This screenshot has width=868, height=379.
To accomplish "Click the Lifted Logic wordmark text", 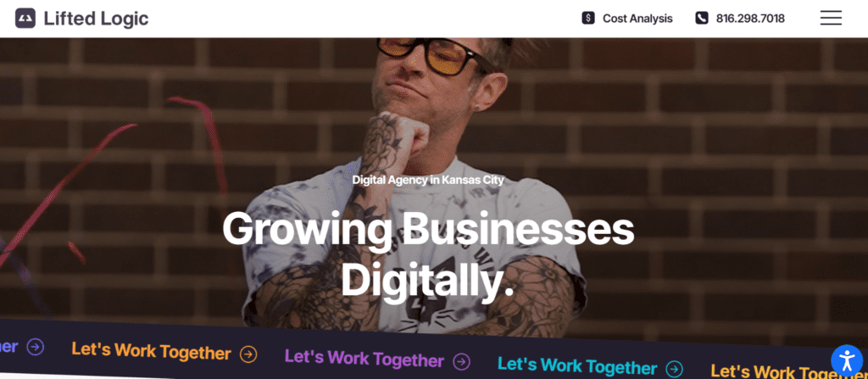I will click(96, 19).
